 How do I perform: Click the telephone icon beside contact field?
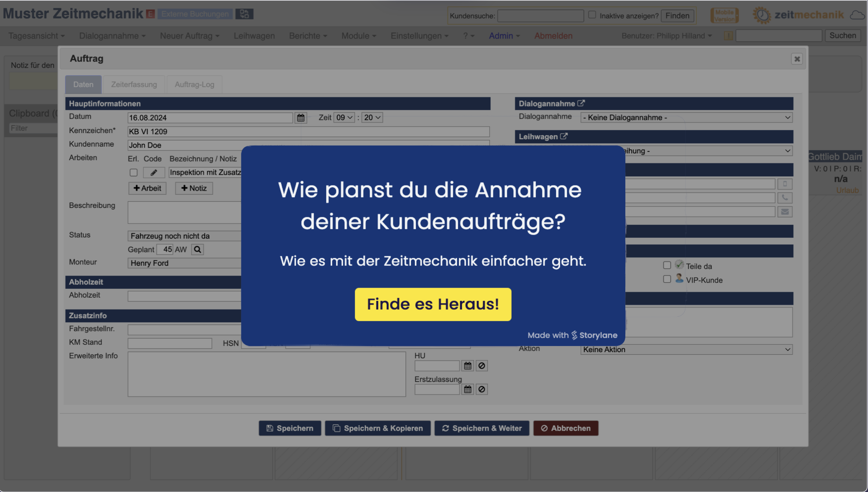tap(785, 198)
